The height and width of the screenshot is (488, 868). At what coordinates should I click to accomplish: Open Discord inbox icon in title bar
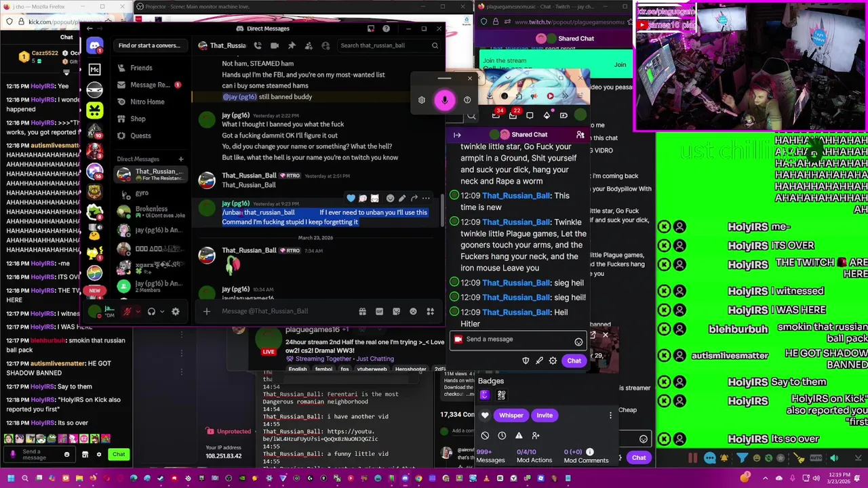[371, 28]
